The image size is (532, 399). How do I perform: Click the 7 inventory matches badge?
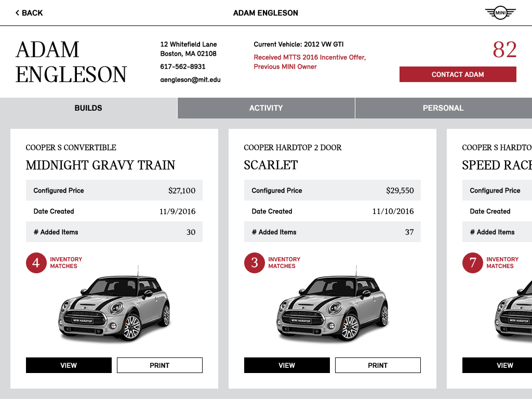pos(472,263)
